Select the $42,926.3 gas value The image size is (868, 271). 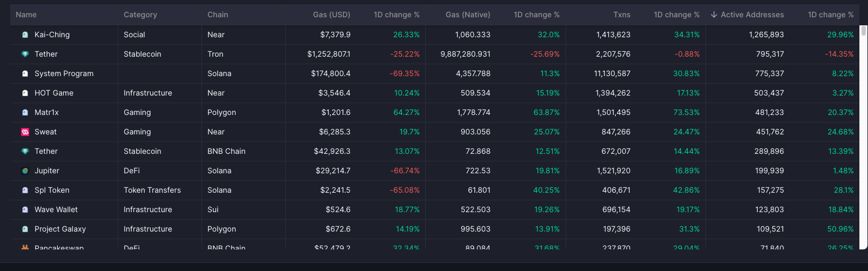(332, 151)
